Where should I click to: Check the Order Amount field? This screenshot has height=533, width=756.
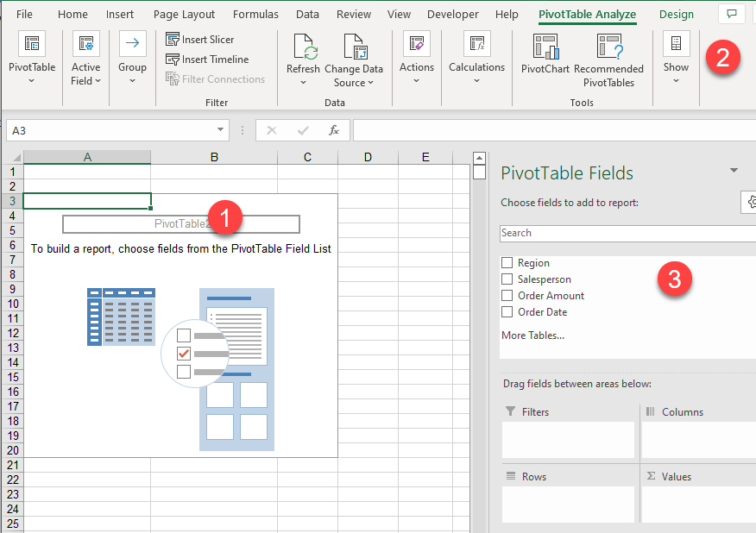pos(506,295)
